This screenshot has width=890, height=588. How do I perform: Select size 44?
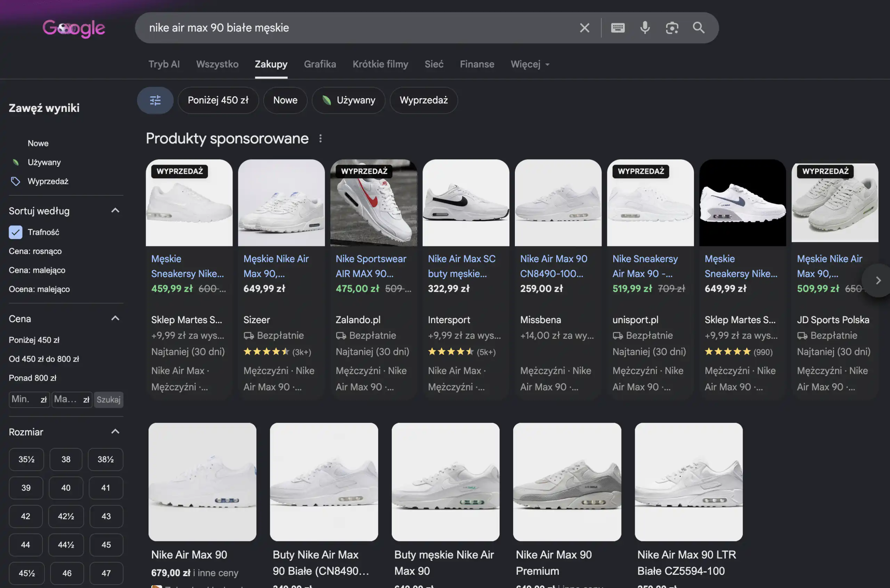click(25, 545)
